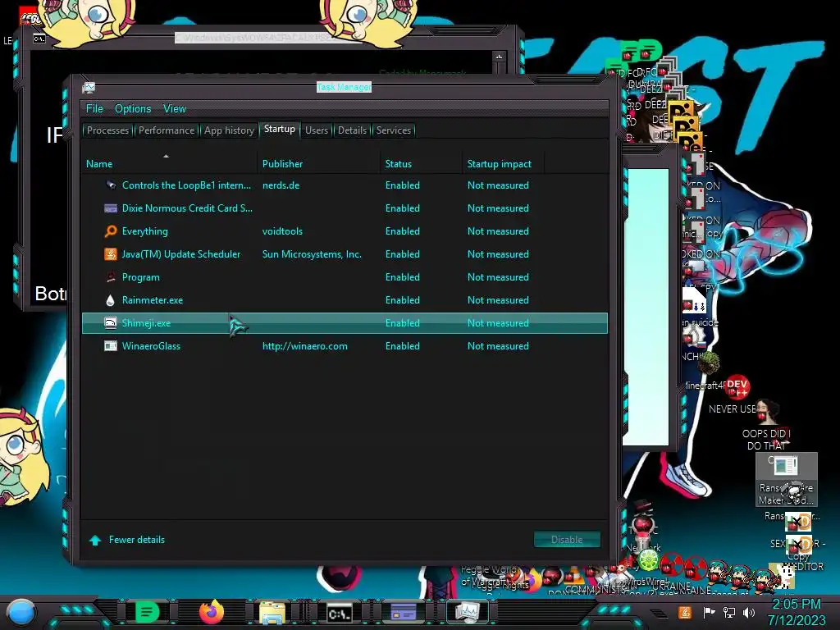Open the Options menu
This screenshot has height=630, width=840.
point(133,109)
